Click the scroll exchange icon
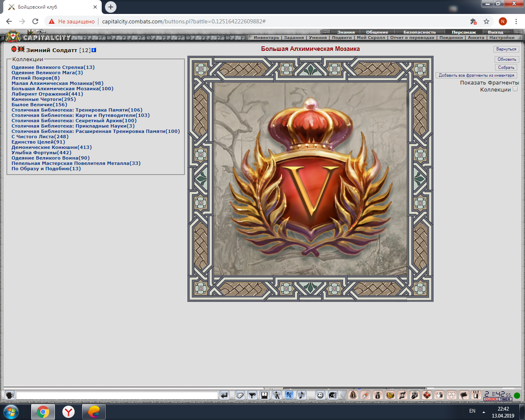The width and height of the screenshot is (525, 420). pyautogui.click(x=402, y=395)
